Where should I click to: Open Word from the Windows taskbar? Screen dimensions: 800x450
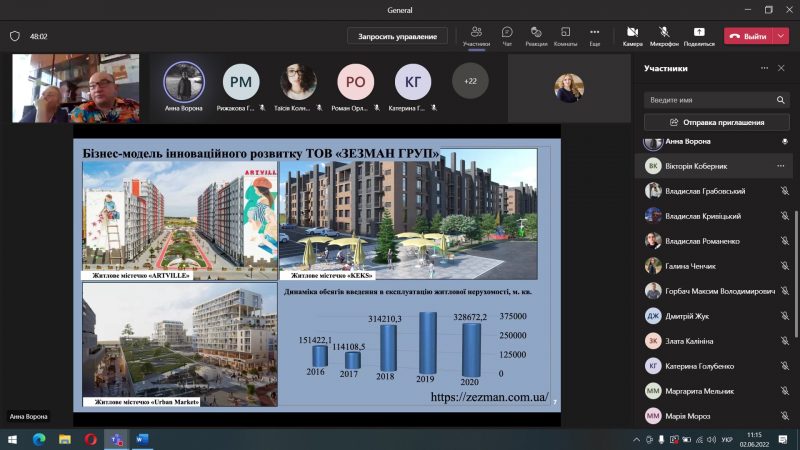pyautogui.click(x=142, y=439)
